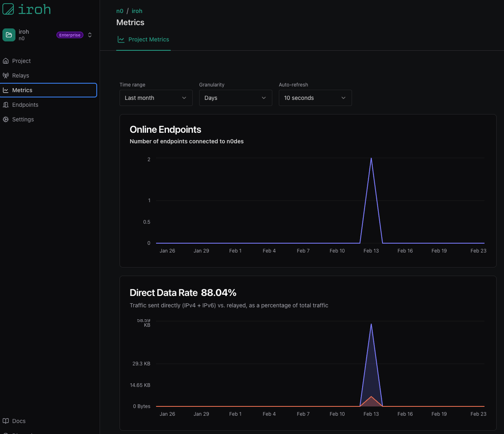Click Feb 23 label on Online Endpoints chart
Image resolution: width=504 pixels, height=434 pixels.
click(x=478, y=251)
